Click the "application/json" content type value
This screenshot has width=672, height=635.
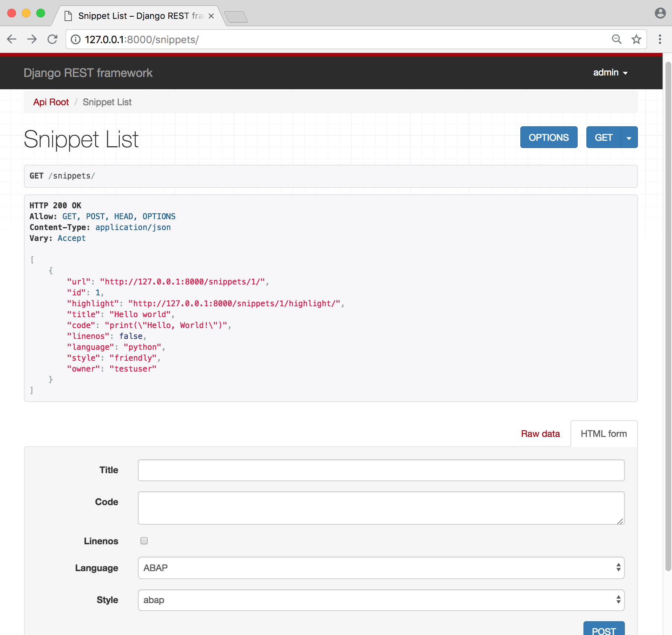coord(133,227)
